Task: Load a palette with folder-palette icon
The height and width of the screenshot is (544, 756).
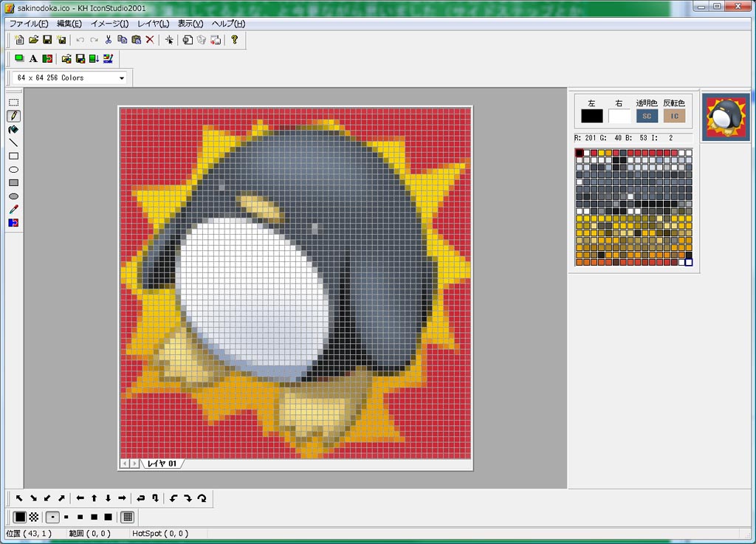Action: point(66,59)
